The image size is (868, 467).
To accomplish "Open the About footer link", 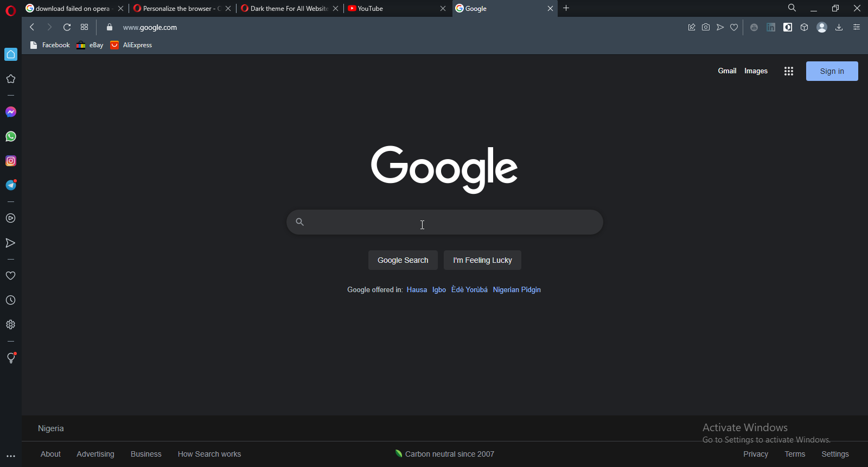I will click(x=50, y=454).
